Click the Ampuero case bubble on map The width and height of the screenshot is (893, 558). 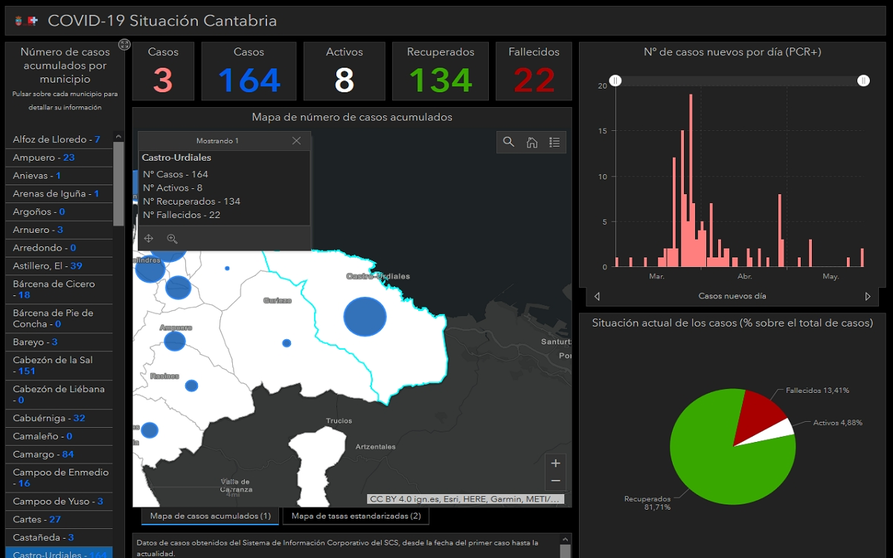click(175, 341)
